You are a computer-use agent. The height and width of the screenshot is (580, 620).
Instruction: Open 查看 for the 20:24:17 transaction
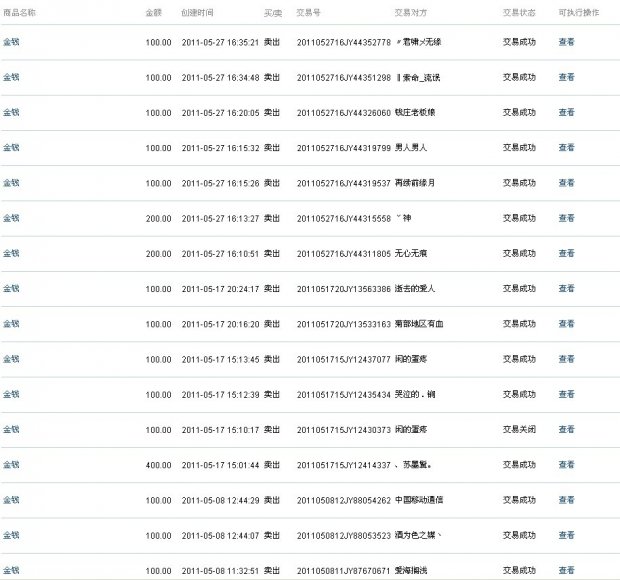[x=566, y=288]
